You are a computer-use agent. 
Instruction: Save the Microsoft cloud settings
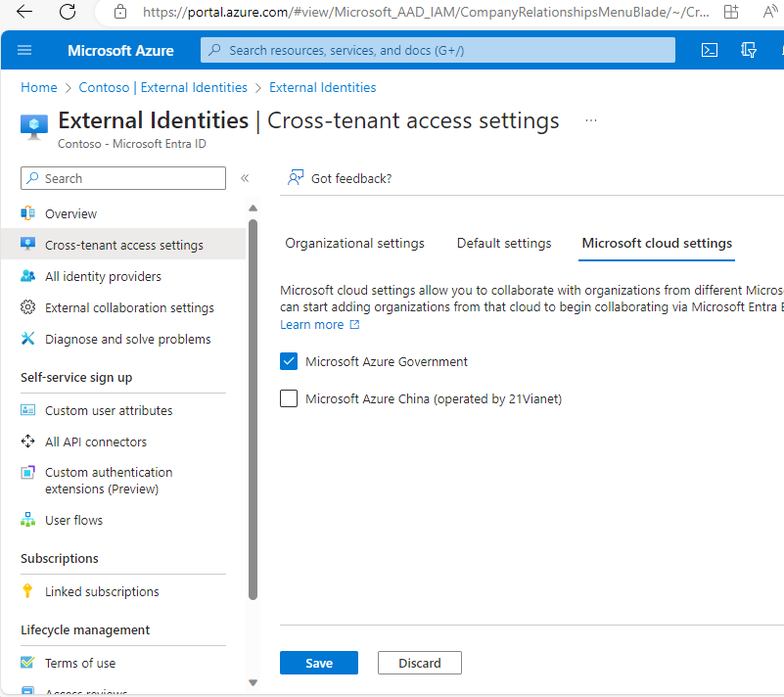(318, 663)
